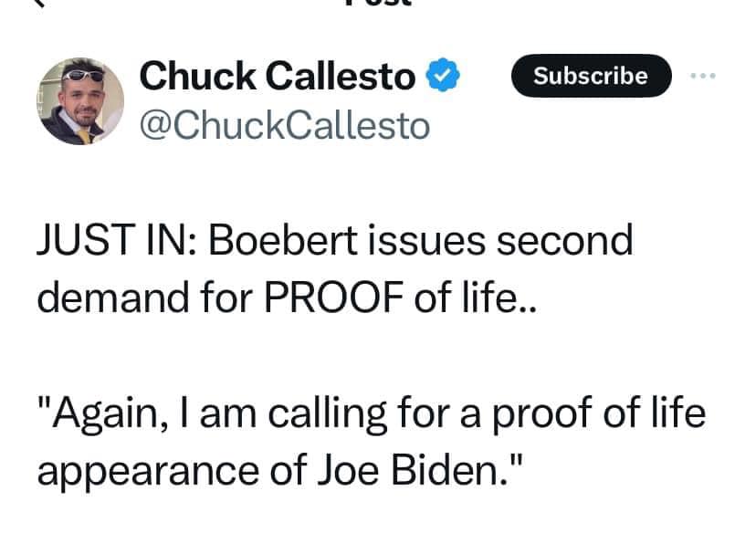The image size is (756, 533).
Task: Open the @ChuckCallesto handle link
Action: pyautogui.click(x=285, y=125)
